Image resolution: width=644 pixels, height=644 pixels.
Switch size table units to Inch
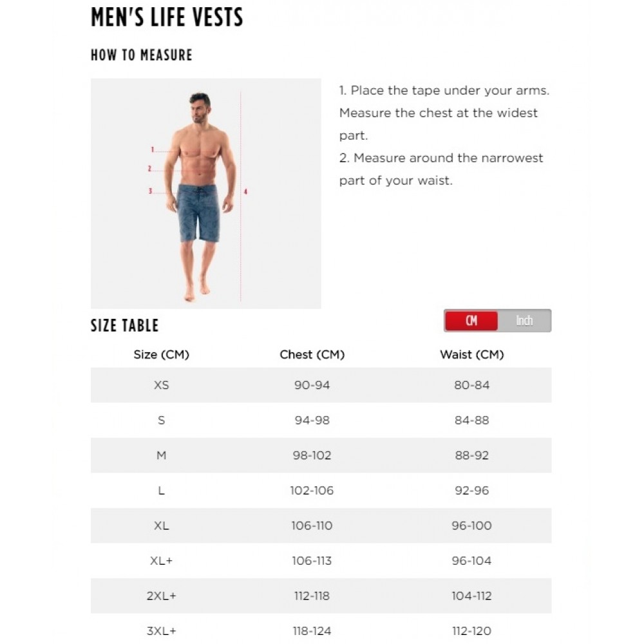pyautogui.click(x=524, y=320)
